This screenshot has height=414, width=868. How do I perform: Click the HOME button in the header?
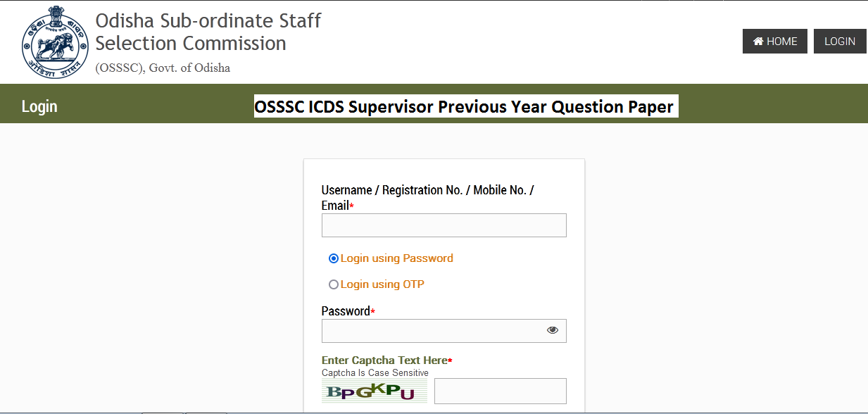pos(774,41)
